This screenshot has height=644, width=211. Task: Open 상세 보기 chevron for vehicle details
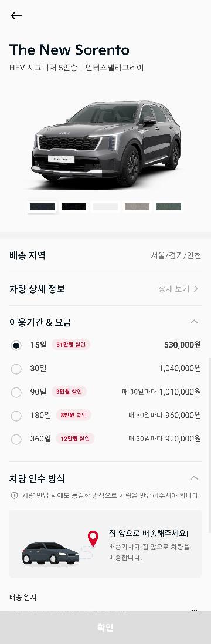pyautogui.click(x=196, y=289)
